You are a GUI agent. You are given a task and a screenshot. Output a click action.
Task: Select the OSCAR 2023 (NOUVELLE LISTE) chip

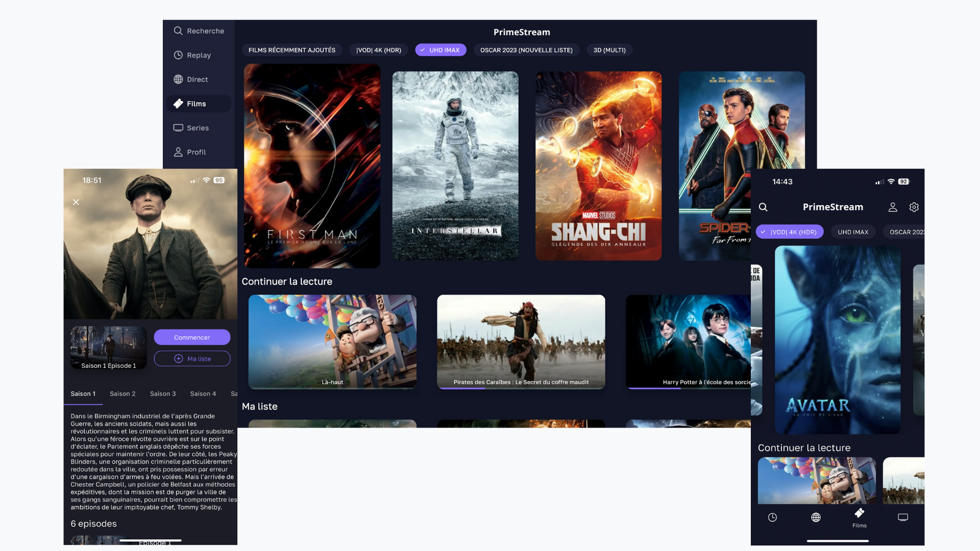(526, 50)
